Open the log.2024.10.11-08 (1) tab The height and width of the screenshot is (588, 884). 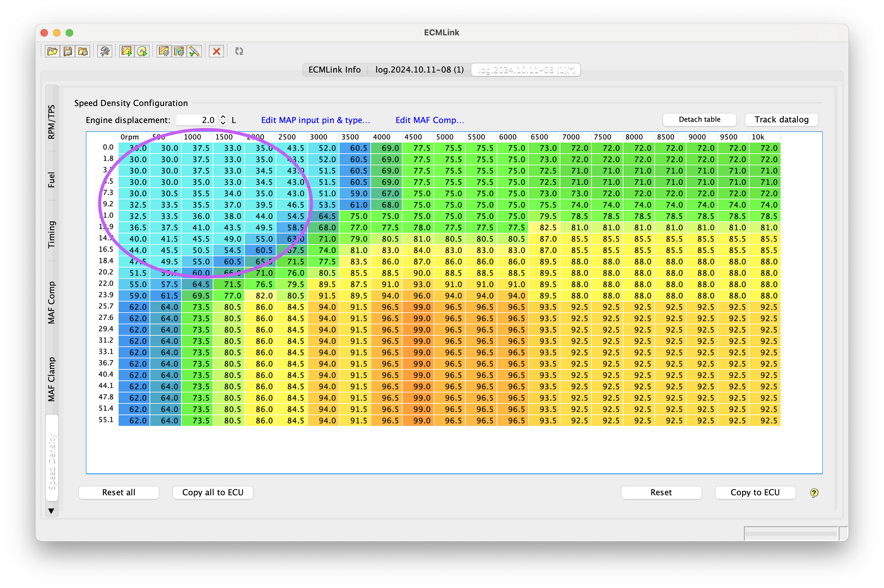(419, 70)
